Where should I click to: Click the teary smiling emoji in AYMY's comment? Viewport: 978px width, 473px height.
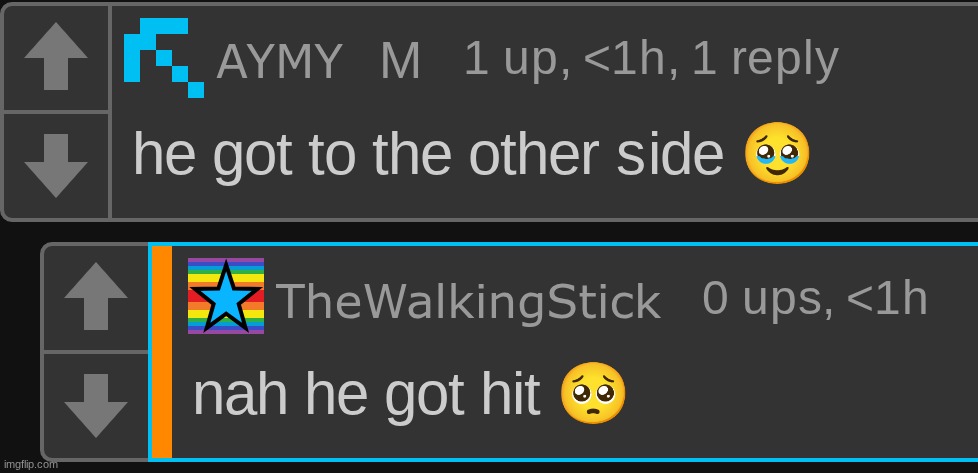point(777,153)
